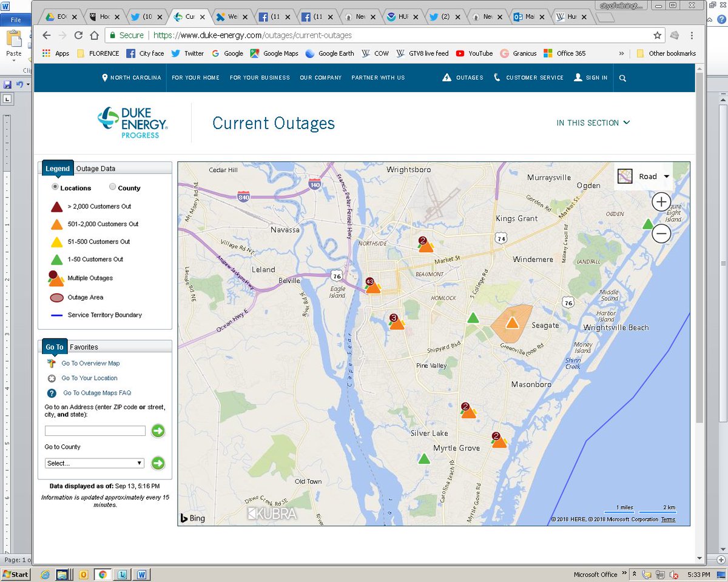Click the Duke Energy Progress logo
728x582 pixels.
tap(133, 122)
